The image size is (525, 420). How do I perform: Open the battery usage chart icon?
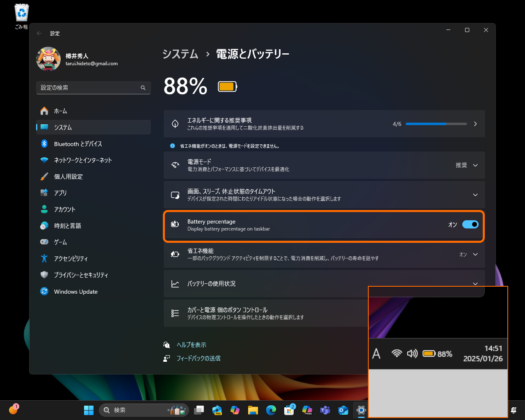click(175, 283)
